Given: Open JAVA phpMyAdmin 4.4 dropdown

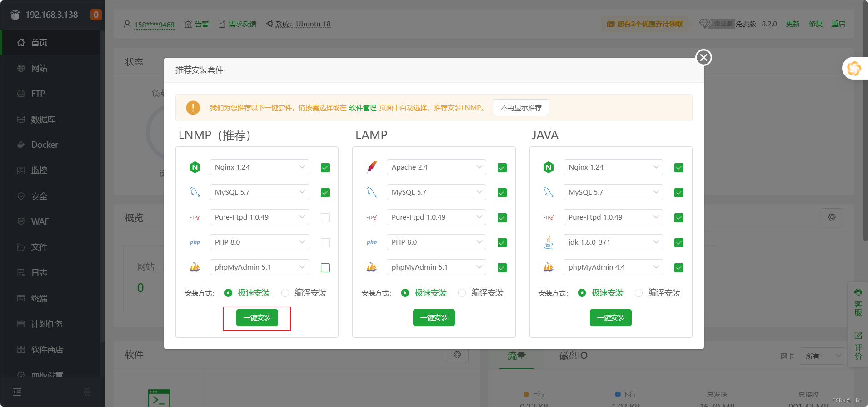Looking at the screenshot, I should point(613,267).
